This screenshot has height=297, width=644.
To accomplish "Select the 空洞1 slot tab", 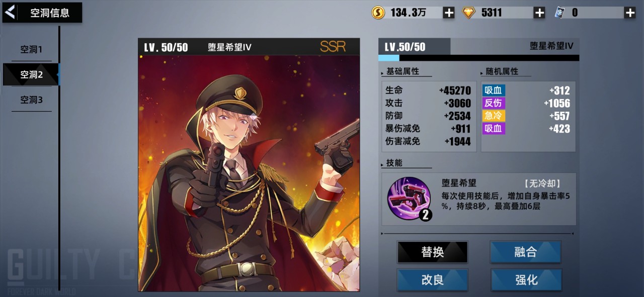I will coord(31,50).
